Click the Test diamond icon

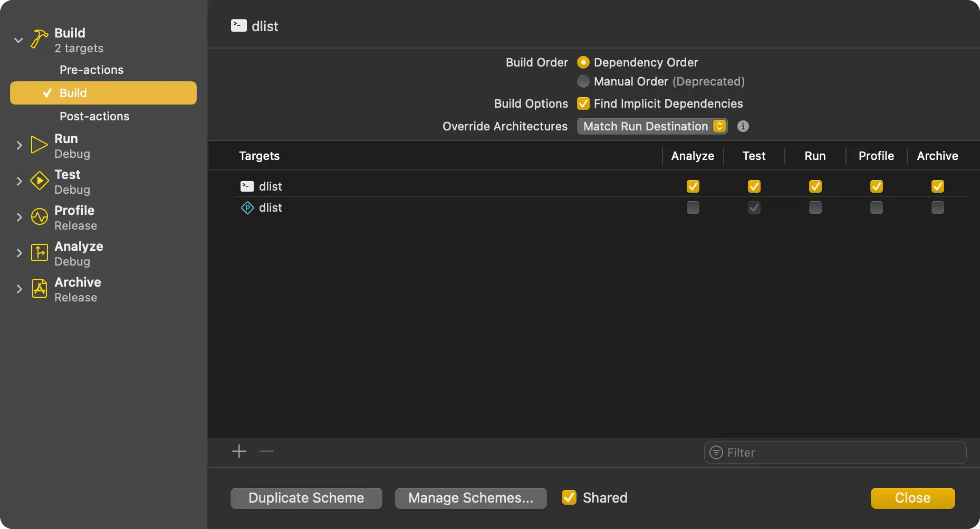pyautogui.click(x=38, y=181)
